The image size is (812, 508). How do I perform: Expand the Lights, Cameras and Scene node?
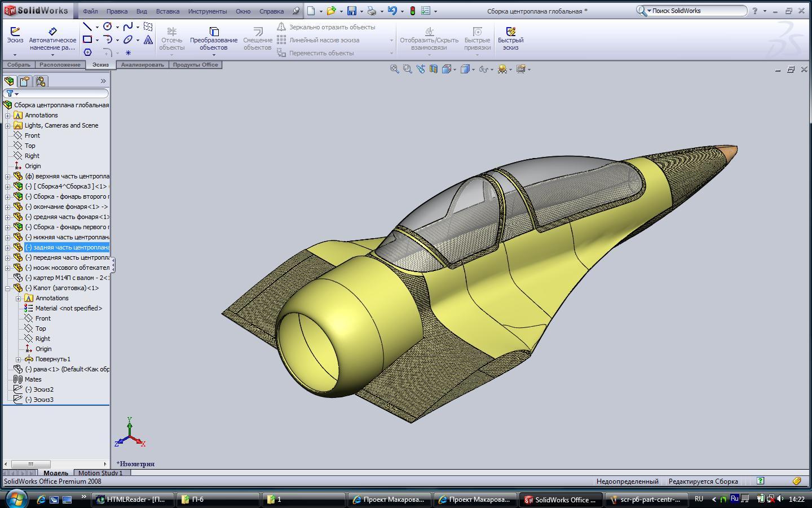click(x=8, y=125)
